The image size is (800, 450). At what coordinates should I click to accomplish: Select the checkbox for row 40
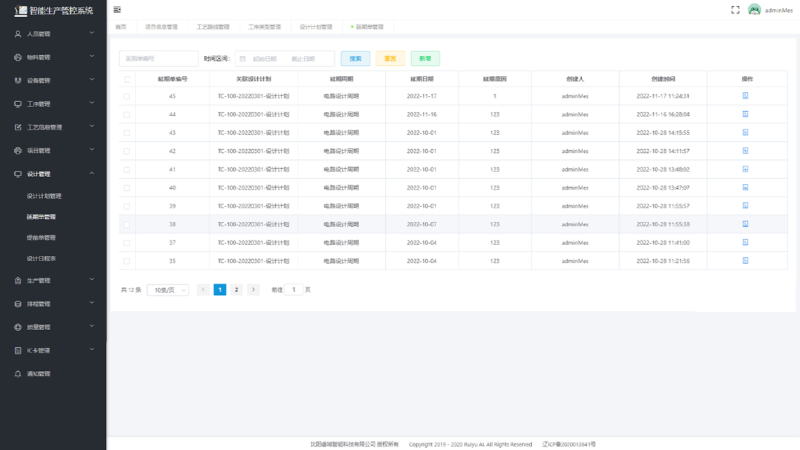pos(127,187)
